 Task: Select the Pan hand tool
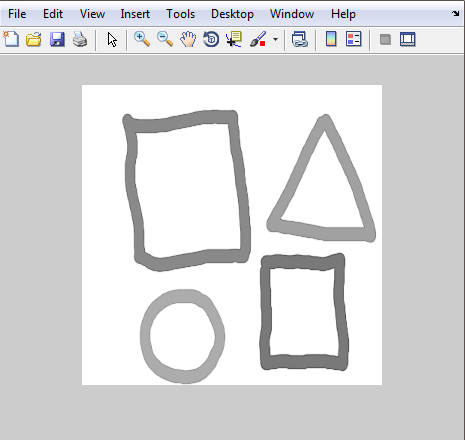188,39
